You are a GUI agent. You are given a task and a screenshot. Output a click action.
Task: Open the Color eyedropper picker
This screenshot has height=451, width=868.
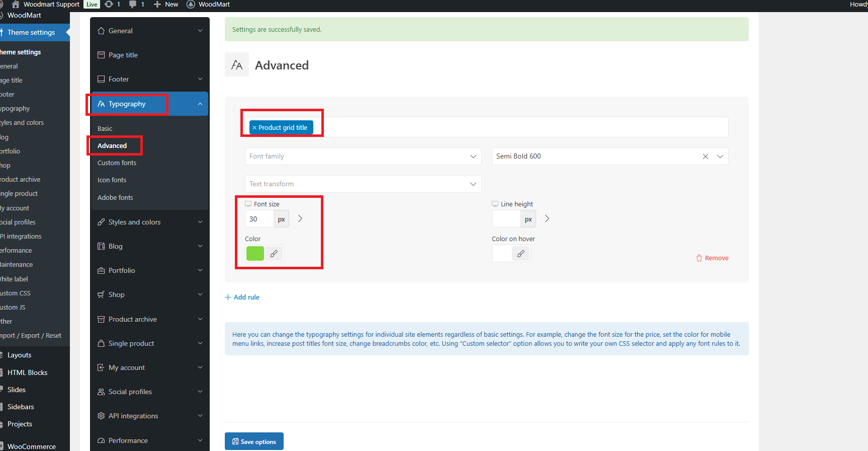(x=274, y=254)
